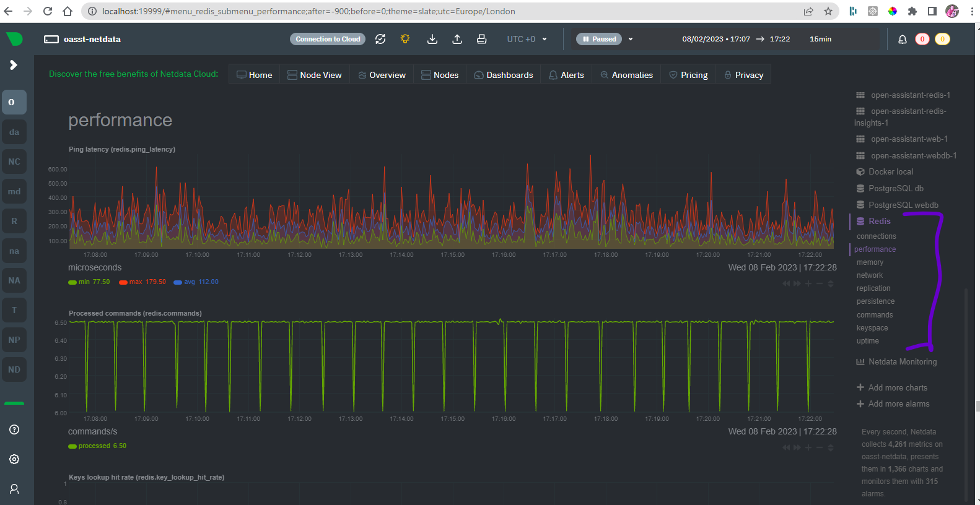Open the alarms bell icon
This screenshot has width=980, height=505.
tap(903, 39)
